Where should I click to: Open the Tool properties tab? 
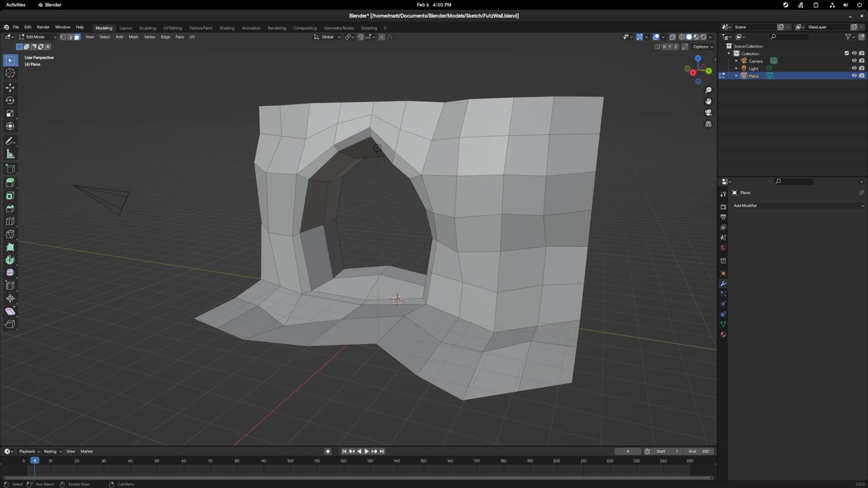click(723, 194)
